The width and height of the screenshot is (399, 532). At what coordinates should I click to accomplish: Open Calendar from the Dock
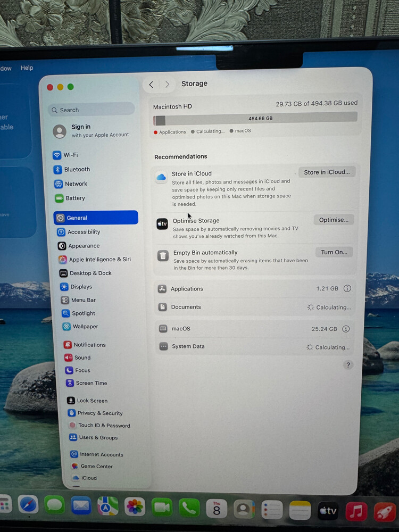pyautogui.click(x=217, y=509)
